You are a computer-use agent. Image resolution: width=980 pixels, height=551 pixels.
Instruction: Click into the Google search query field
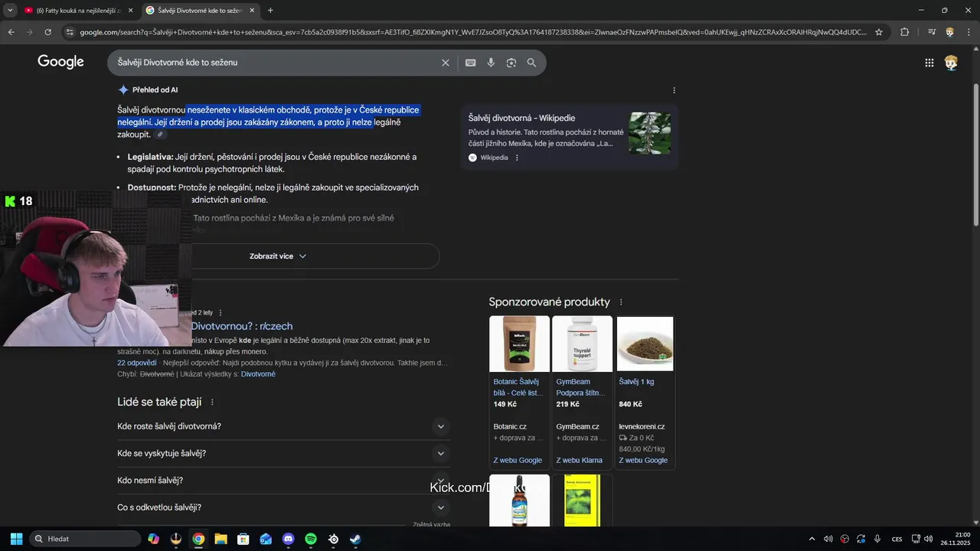tap(276, 63)
